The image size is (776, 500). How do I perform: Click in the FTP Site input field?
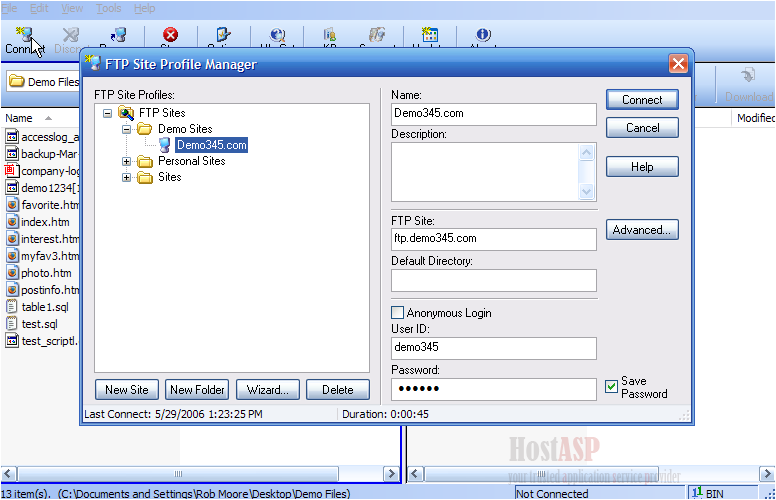pos(493,239)
